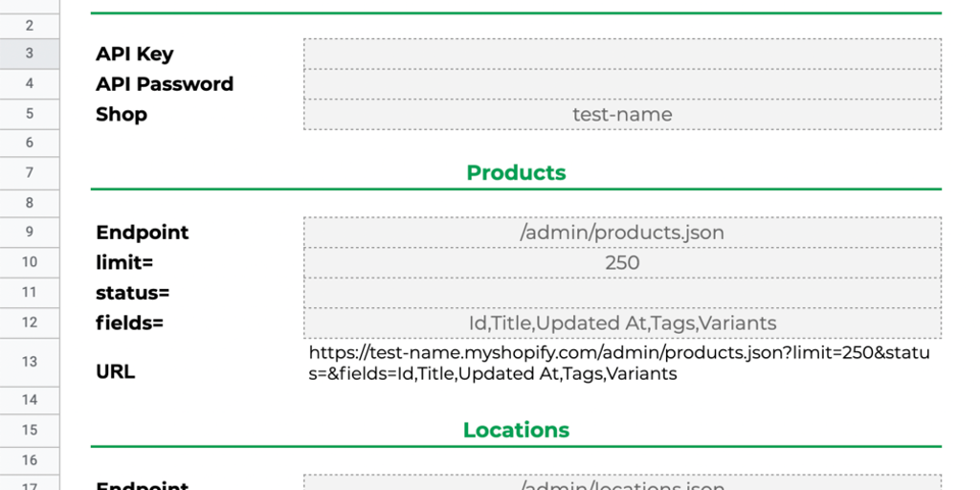Select the fields= label cell
Screen dimensions: 980x490
(x=130, y=323)
